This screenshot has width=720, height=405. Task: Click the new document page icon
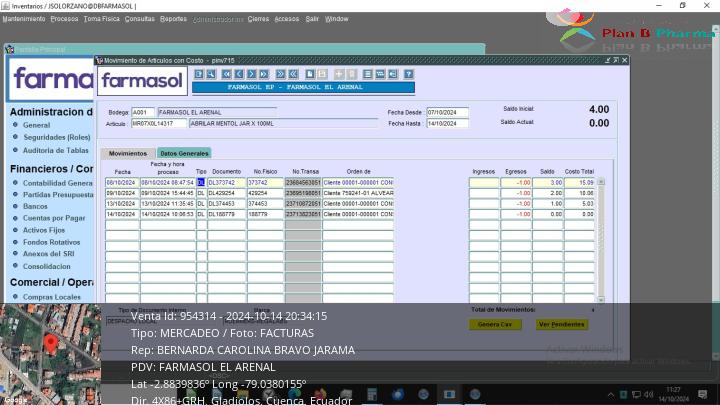pyautogui.click(x=310, y=74)
